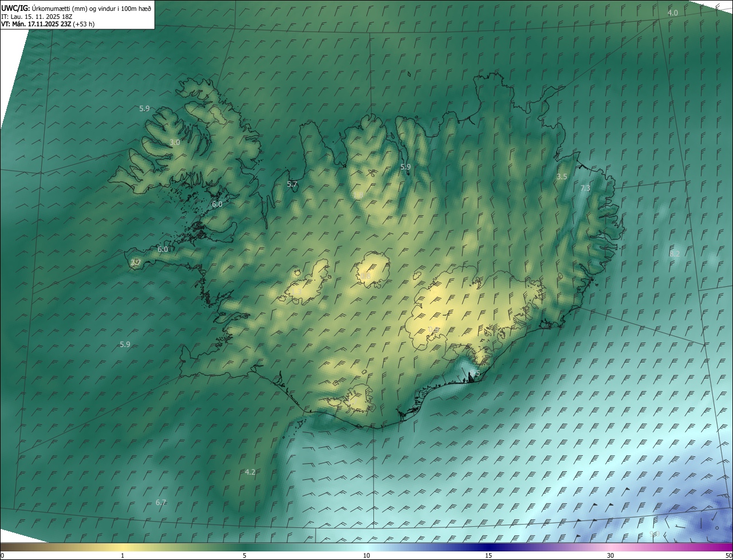Click the 3.0 value over the Westfjords

pos(175,142)
